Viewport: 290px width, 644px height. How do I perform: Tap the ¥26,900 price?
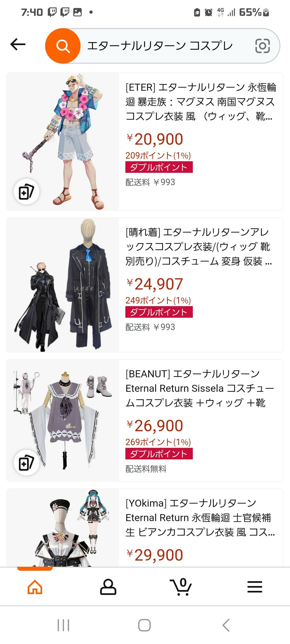coord(154,426)
